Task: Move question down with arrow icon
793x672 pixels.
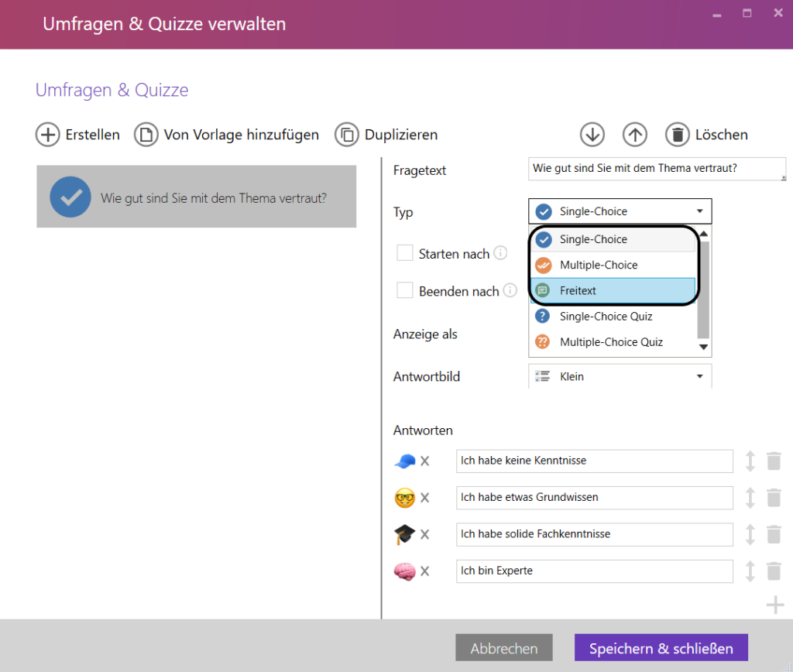Action: (x=592, y=135)
